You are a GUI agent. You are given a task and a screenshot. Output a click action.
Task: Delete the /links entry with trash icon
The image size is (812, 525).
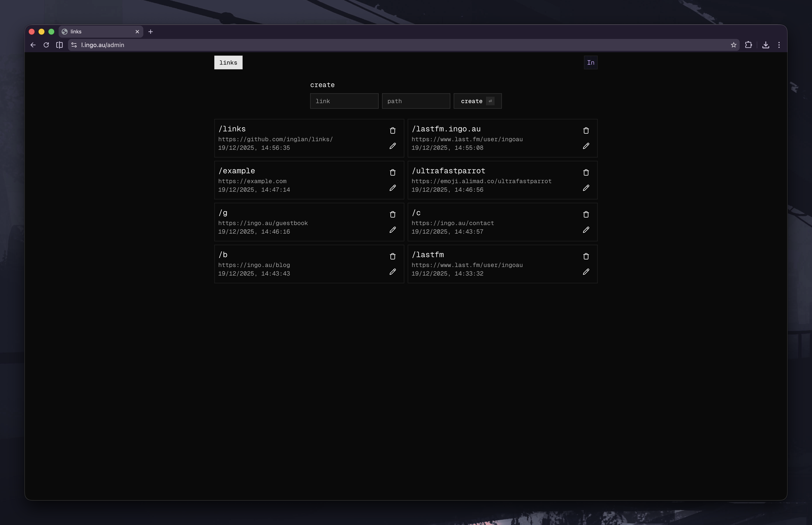click(392, 131)
